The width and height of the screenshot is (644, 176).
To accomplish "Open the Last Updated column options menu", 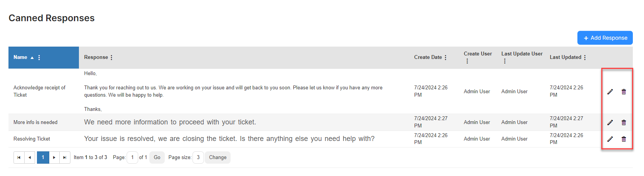I will pyautogui.click(x=585, y=57).
